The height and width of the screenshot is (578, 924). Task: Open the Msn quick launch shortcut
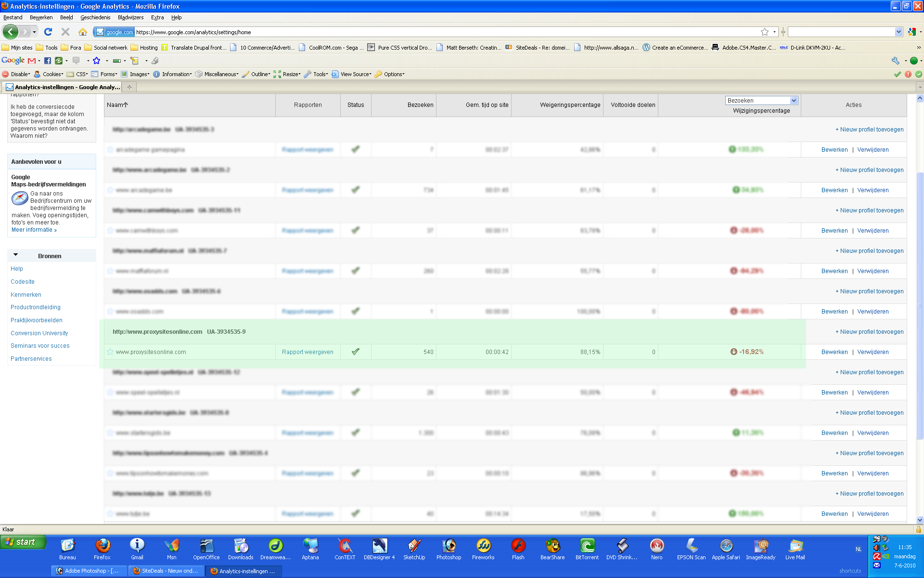coord(172,549)
